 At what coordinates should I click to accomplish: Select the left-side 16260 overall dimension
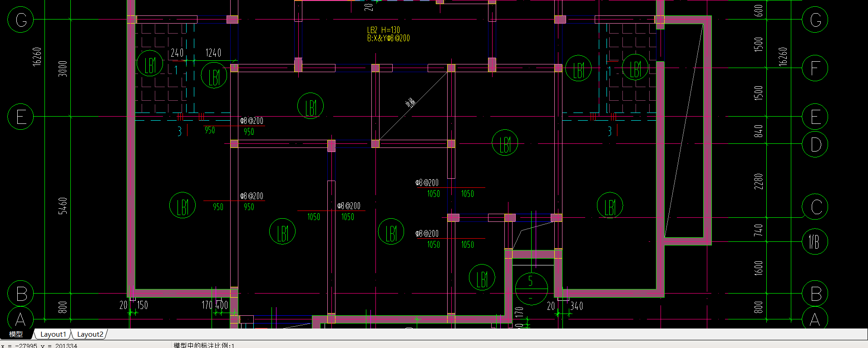pos(37,57)
